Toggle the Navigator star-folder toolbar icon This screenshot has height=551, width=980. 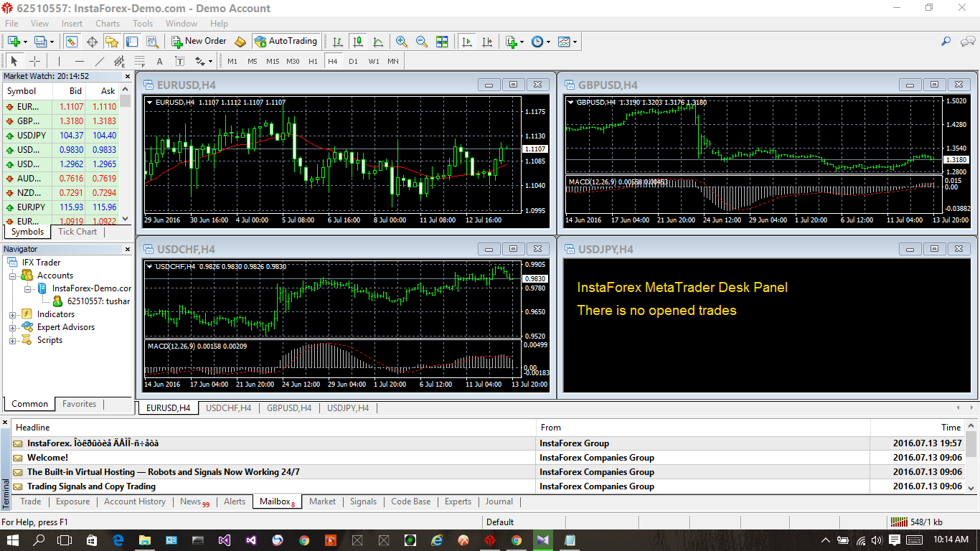(x=112, y=42)
